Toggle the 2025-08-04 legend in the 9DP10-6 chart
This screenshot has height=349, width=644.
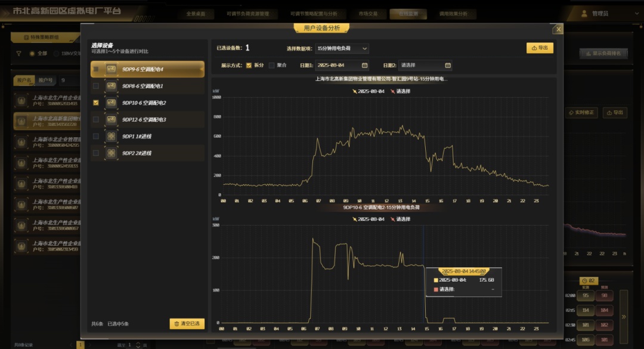(369, 219)
